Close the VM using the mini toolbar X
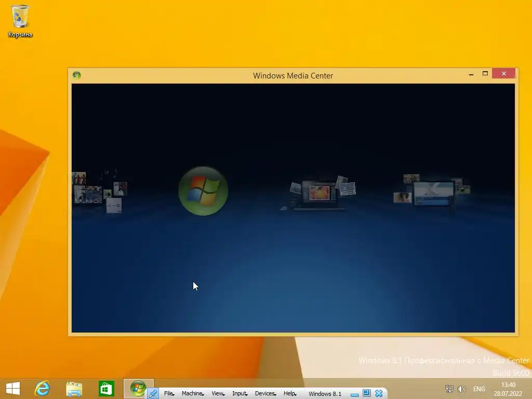This screenshot has width=532, height=399. coord(379,394)
